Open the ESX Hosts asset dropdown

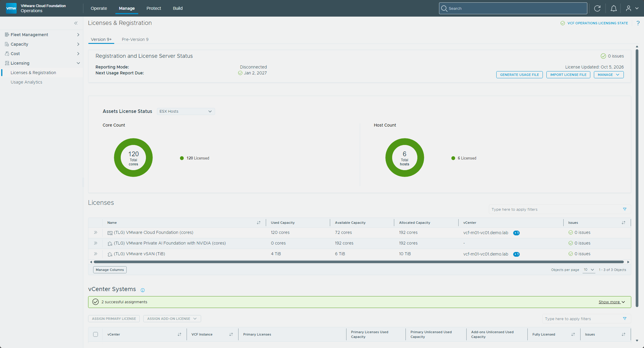pyautogui.click(x=186, y=111)
